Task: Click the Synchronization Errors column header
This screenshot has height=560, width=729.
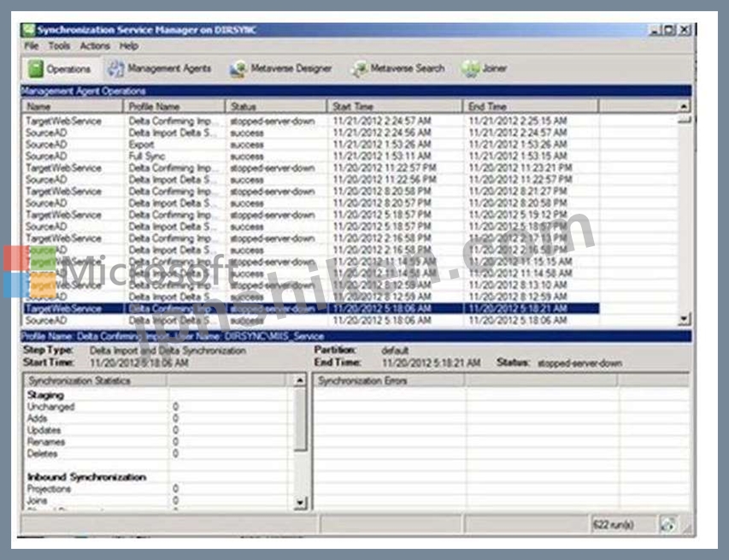Action: (390, 380)
